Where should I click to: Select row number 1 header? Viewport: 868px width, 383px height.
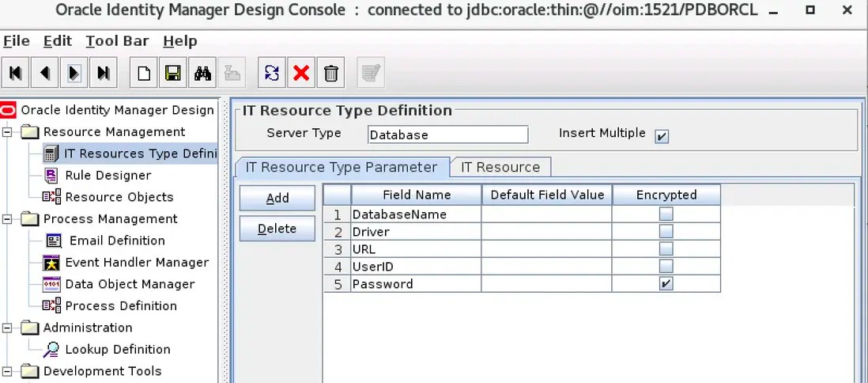pyautogui.click(x=337, y=214)
